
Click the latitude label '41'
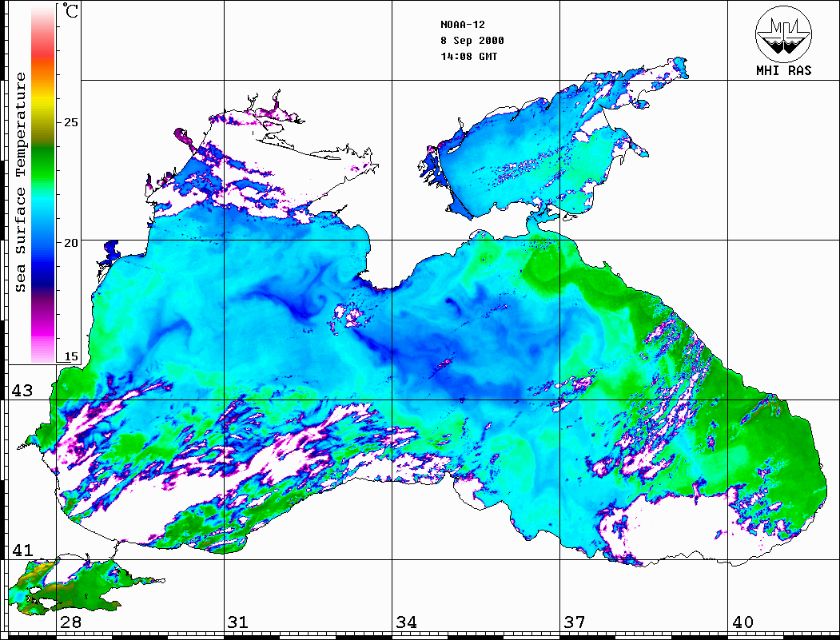[x=22, y=550]
